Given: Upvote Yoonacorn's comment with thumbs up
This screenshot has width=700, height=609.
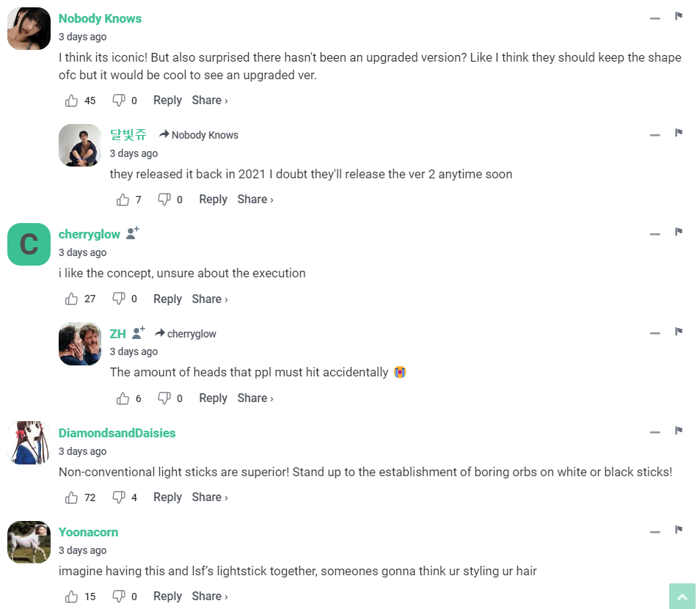Looking at the screenshot, I should coord(72,597).
